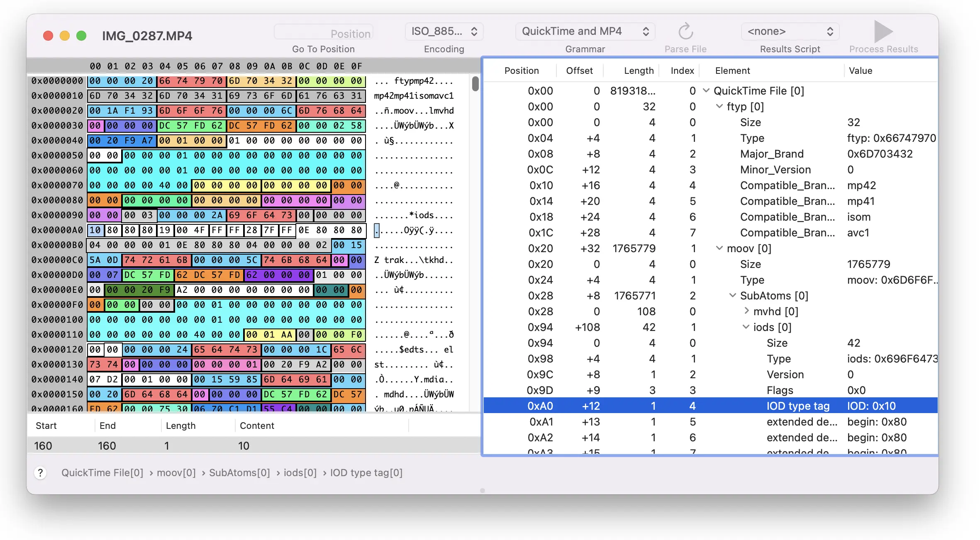980x540 pixels.
Task: Open the QuickTime and MP4 Grammar dropdown
Action: (585, 32)
